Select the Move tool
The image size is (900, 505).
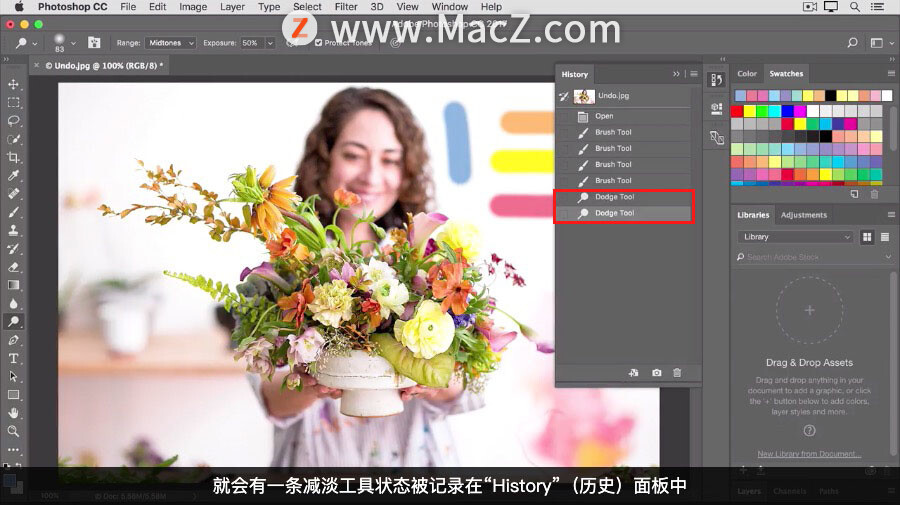pyautogui.click(x=13, y=84)
